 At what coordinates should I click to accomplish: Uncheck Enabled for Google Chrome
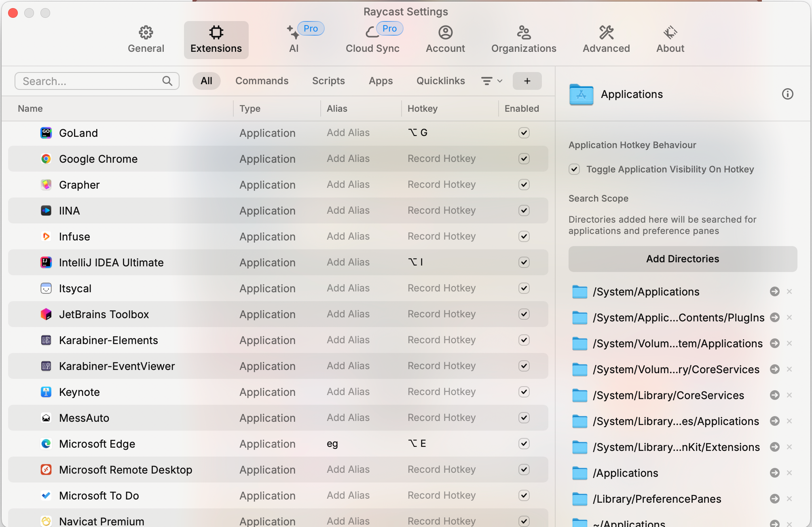[x=524, y=159]
